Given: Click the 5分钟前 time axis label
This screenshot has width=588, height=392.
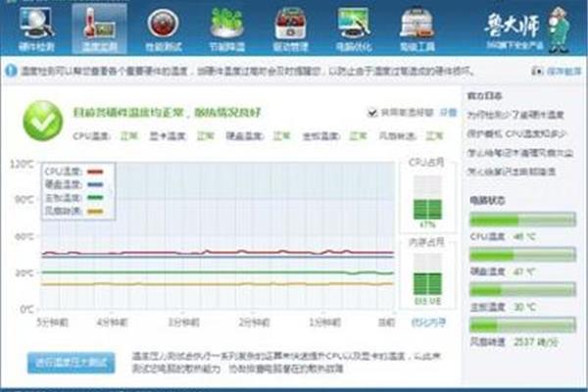Looking at the screenshot, I should click(x=53, y=322).
